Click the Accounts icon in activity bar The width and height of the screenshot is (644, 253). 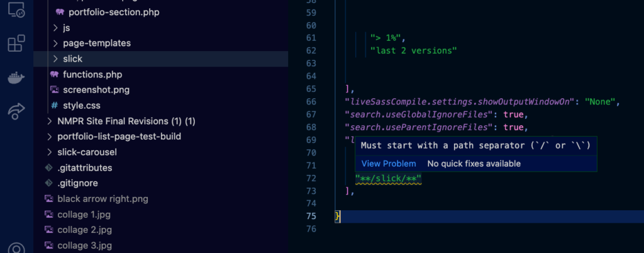16,249
